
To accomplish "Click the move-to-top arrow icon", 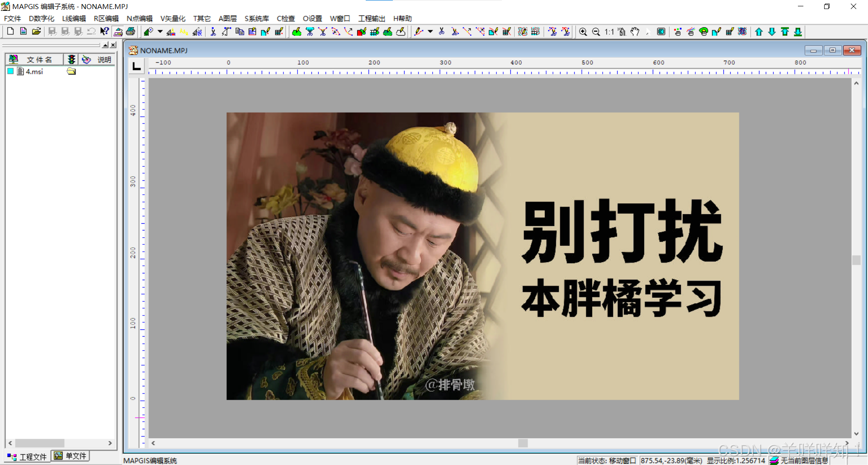I will (785, 31).
